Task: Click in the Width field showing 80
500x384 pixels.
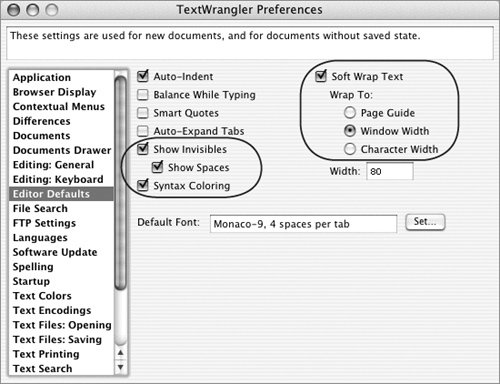Action: tap(390, 171)
